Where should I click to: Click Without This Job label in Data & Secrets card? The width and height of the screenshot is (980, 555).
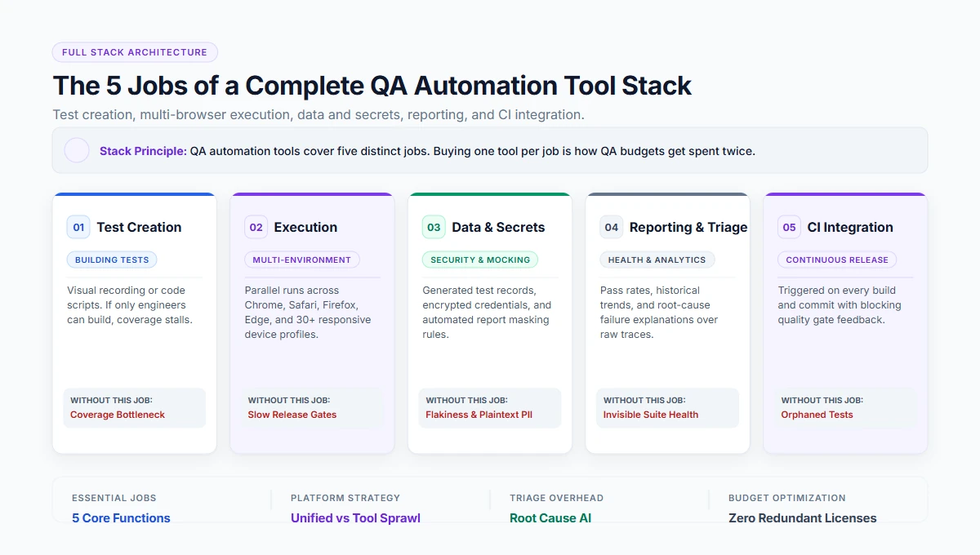(466, 401)
